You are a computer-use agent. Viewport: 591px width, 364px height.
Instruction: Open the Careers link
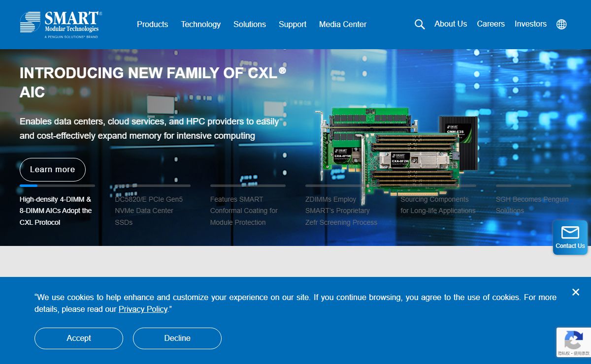click(491, 24)
